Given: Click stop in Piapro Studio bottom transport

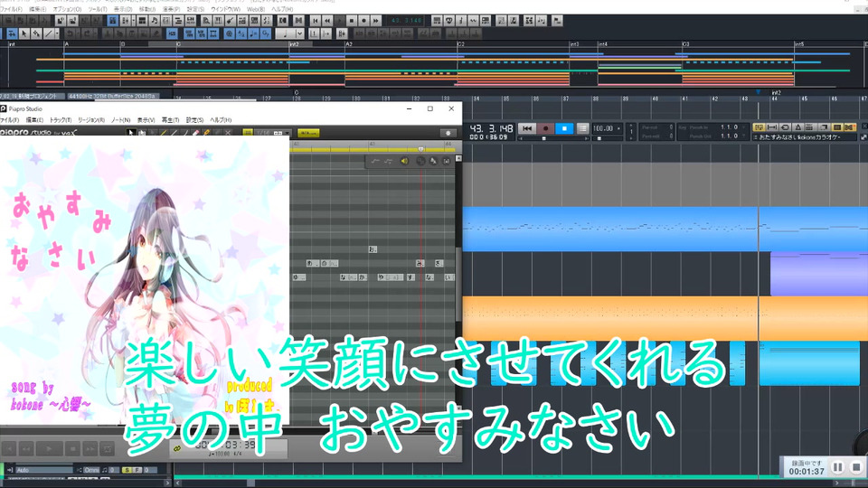Looking at the screenshot, I should [72, 449].
